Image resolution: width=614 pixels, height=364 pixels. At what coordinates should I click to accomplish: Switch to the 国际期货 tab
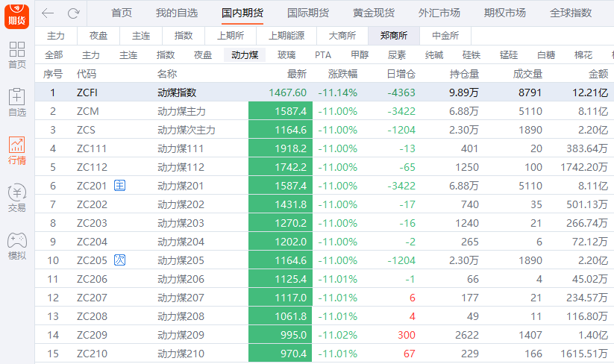tap(308, 13)
